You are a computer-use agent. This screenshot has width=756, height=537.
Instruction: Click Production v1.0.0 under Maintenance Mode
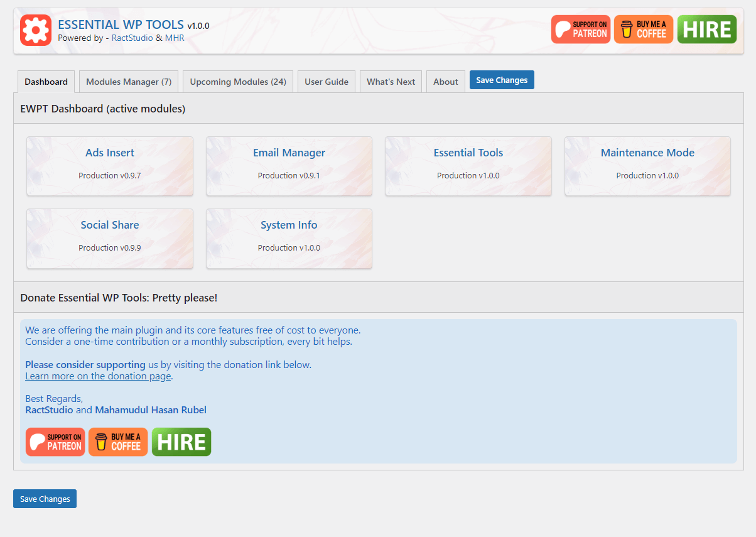[647, 176]
